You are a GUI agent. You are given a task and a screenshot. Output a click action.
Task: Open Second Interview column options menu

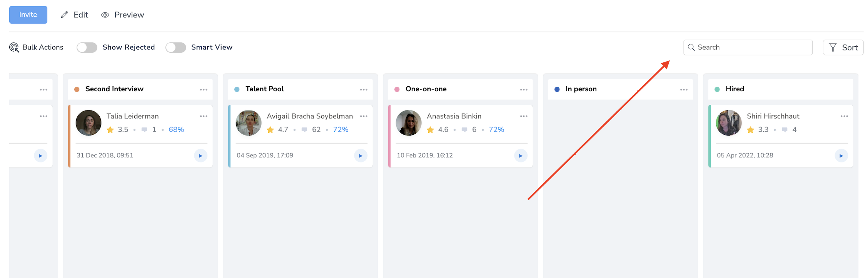click(x=204, y=89)
